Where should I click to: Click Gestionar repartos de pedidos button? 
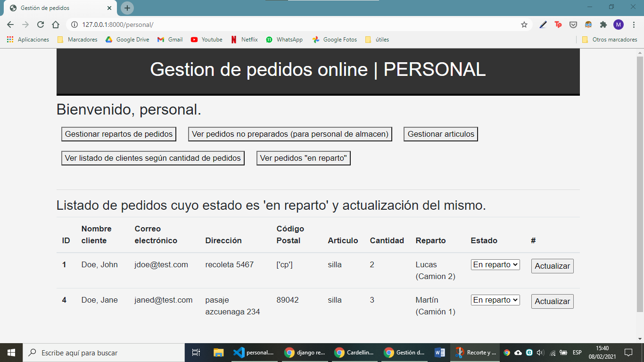119,134
